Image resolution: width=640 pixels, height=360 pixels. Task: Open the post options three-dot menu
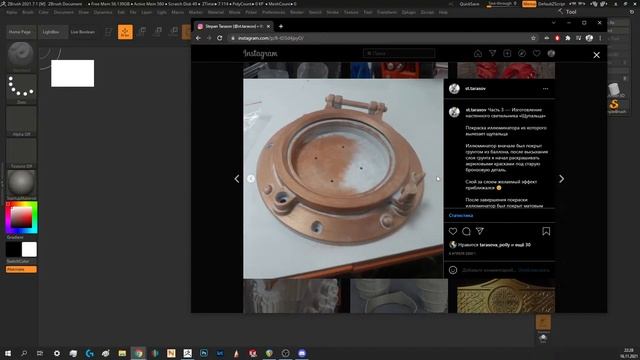(545, 89)
